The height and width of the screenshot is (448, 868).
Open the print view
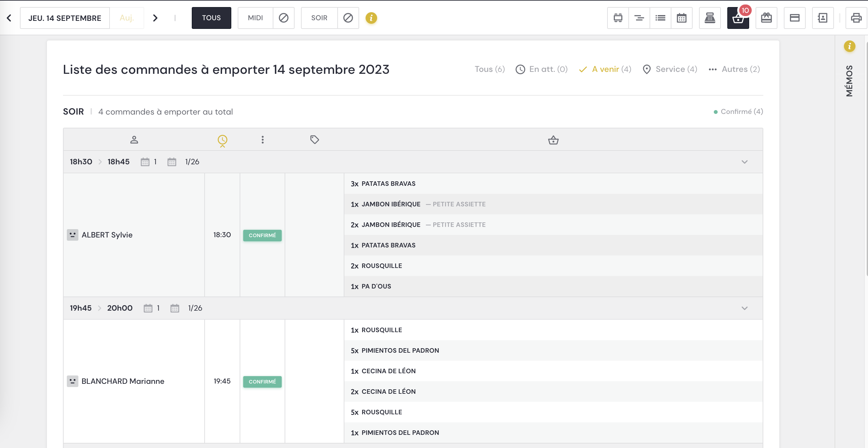click(856, 18)
